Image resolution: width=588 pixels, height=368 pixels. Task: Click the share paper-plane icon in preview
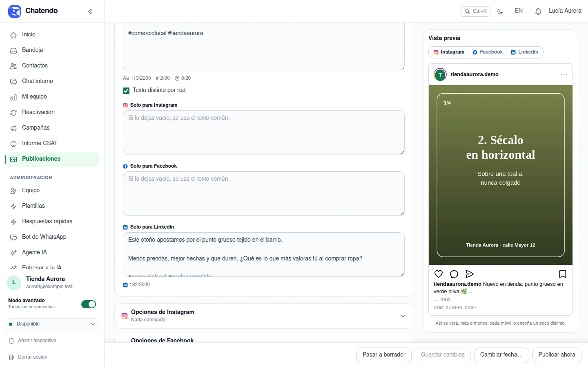point(470,274)
